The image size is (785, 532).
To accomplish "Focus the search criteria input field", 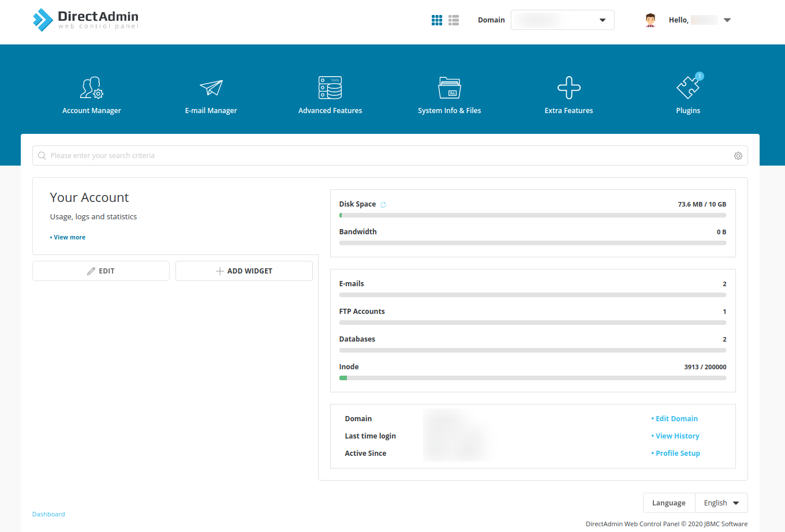I will [x=381, y=156].
